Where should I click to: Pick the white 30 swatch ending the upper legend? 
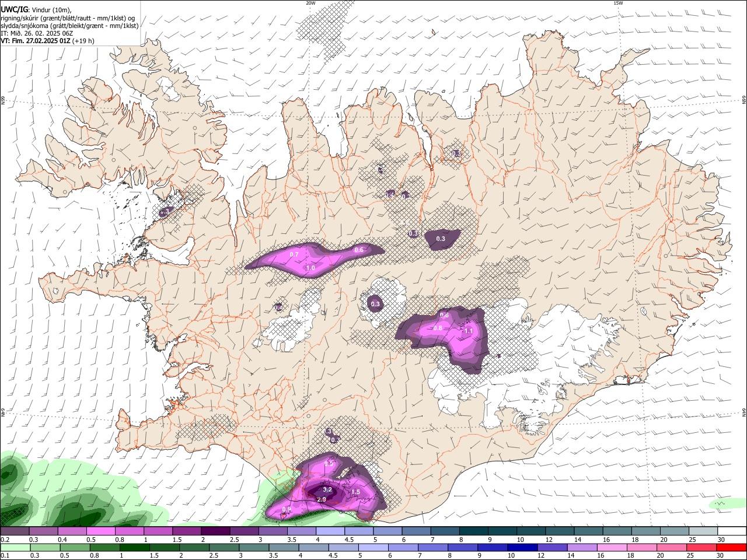tap(732, 531)
